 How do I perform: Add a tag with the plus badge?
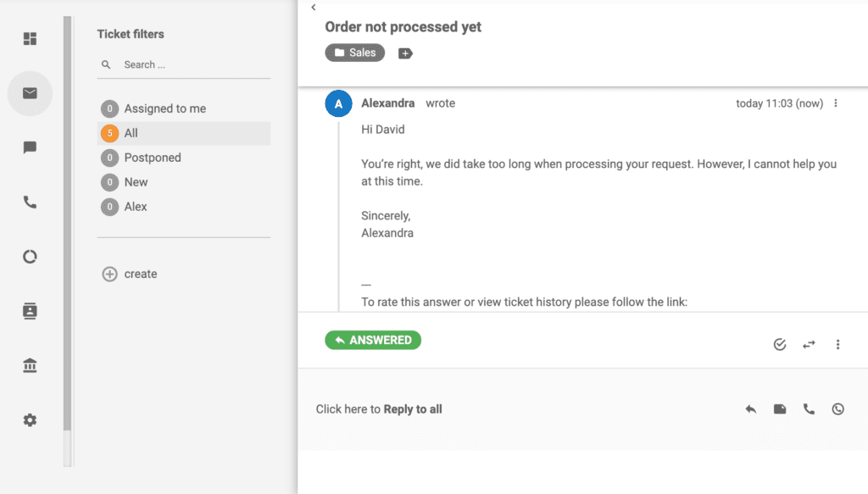(x=404, y=53)
